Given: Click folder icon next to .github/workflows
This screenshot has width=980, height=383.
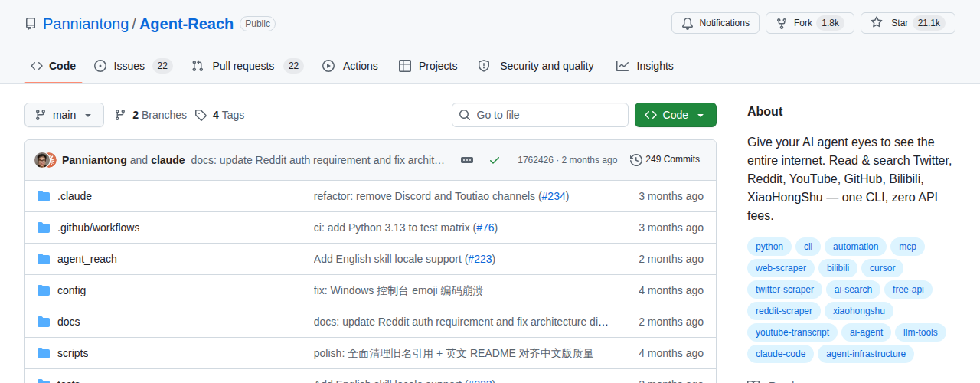Looking at the screenshot, I should coord(44,228).
